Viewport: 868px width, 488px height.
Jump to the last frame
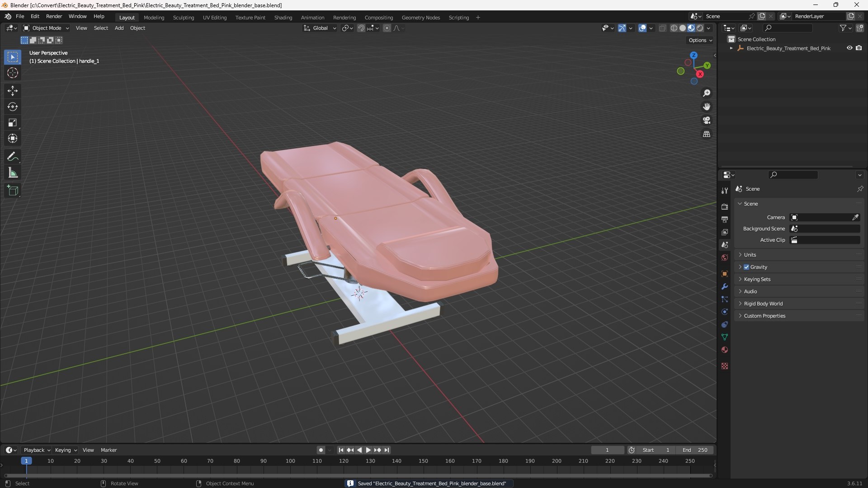click(387, 450)
